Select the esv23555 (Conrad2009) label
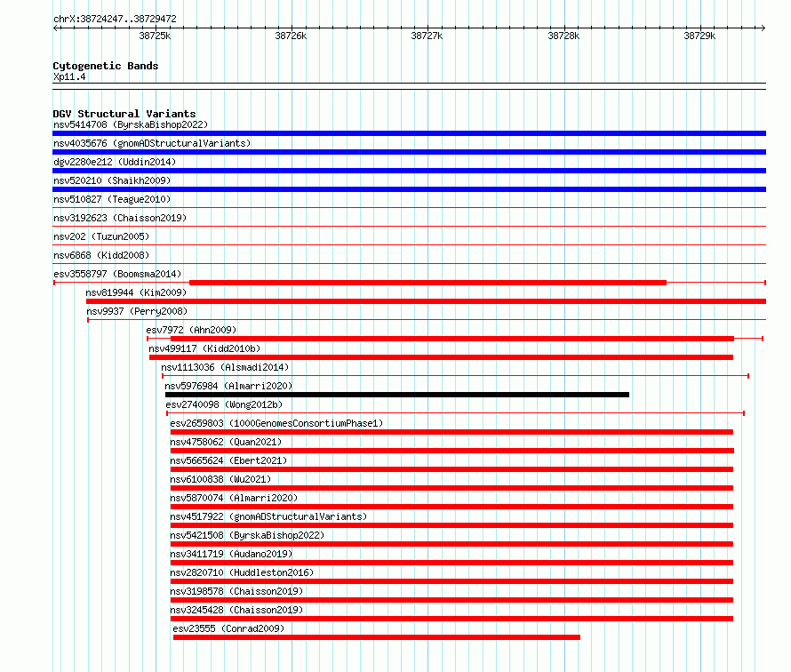 pyautogui.click(x=228, y=628)
